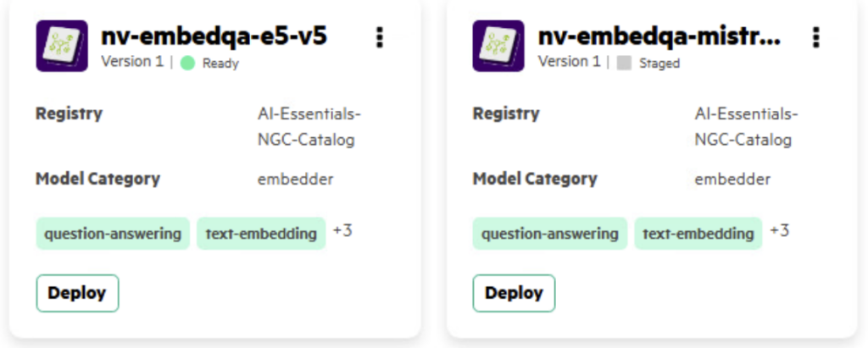Click question-answering tag on the mistral card
Image resolution: width=868 pixels, height=348 pixels.
click(x=549, y=233)
